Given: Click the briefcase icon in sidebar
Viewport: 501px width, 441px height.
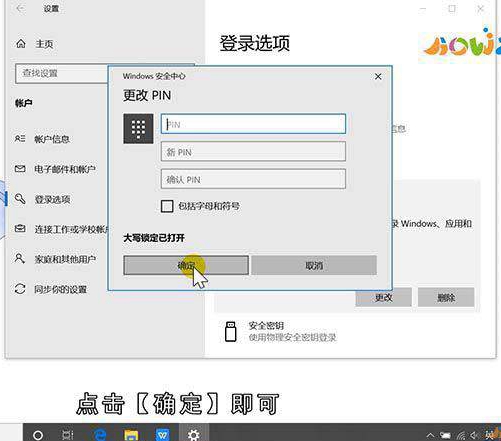Looking at the screenshot, I should click(x=20, y=229).
